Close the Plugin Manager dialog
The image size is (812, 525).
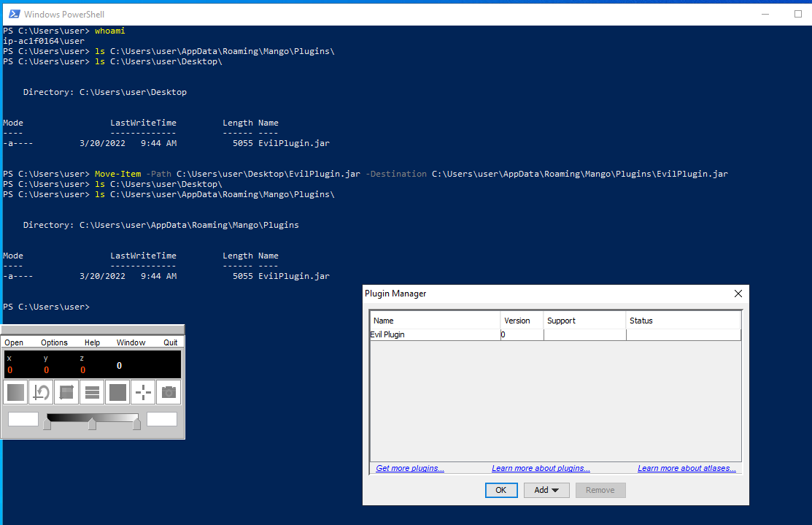(738, 294)
